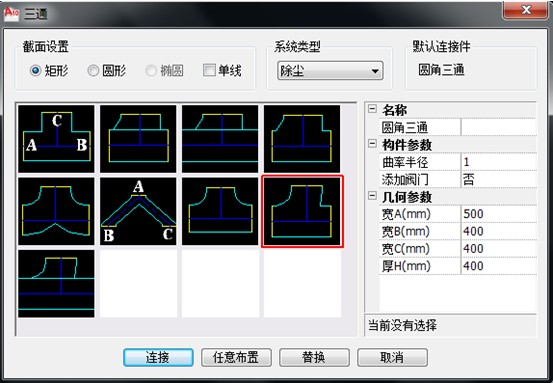Edit the 宽A(mm) value 500

click(x=498, y=214)
